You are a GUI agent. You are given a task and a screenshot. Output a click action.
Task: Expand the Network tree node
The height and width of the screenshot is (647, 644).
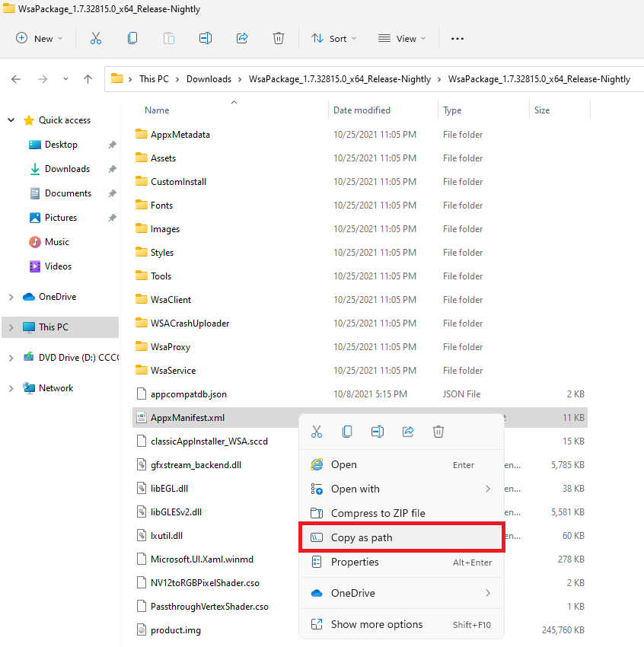click(11, 388)
